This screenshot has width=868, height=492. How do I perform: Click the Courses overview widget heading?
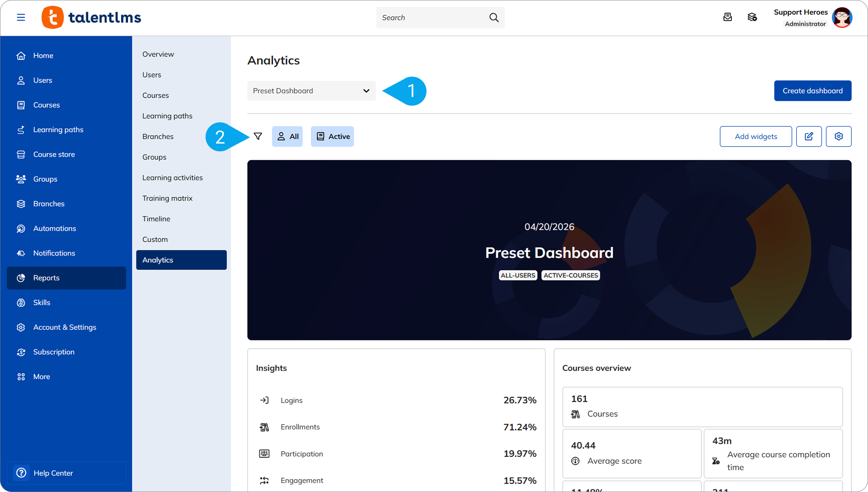tap(597, 368)
